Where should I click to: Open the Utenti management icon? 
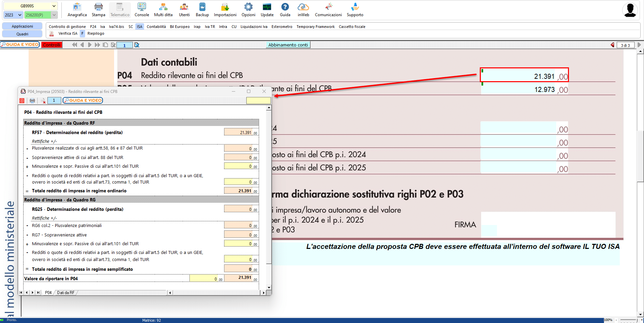[184, 10]
